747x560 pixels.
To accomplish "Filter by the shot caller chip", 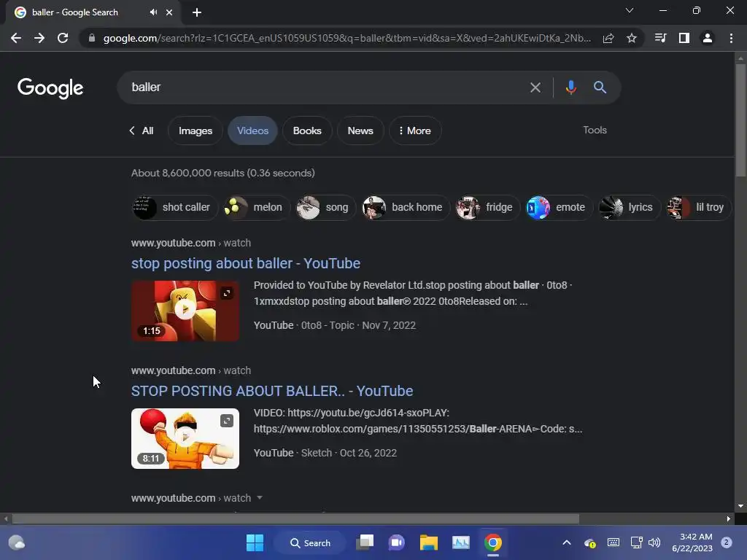I will 174,207.
